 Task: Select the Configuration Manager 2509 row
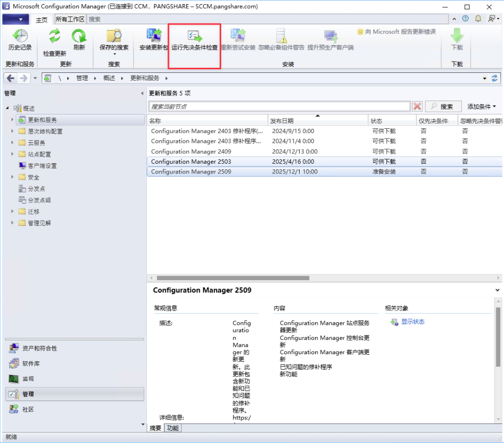[x=325, y=171]
